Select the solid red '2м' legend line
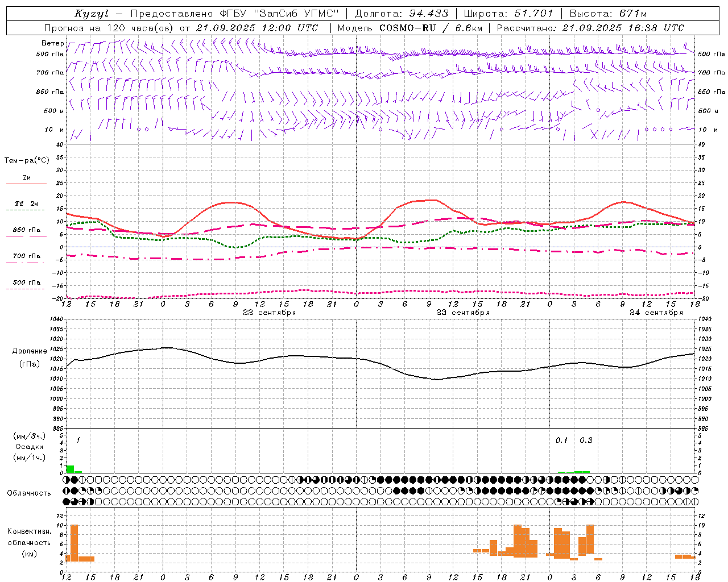The image size is (728, 582). [x=26, y=184]
